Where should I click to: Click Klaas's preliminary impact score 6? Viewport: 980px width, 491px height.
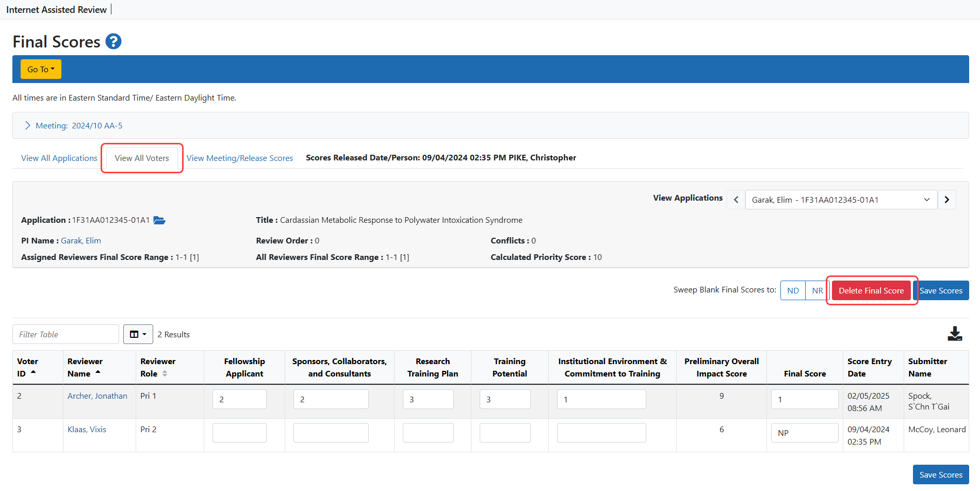tap(722, 429)
